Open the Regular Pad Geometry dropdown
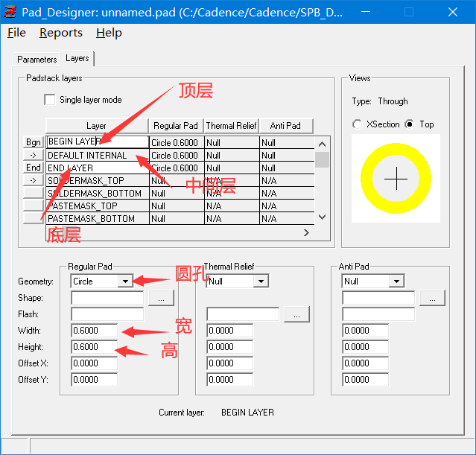 (125, 281)
